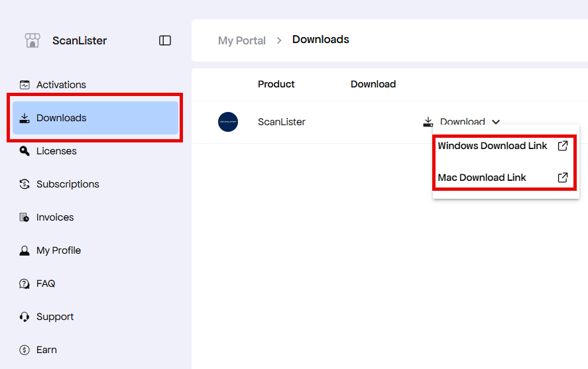The image size is (588, 369).
Task: Click the Licenses key icon
Action: [x=25, y=151]
